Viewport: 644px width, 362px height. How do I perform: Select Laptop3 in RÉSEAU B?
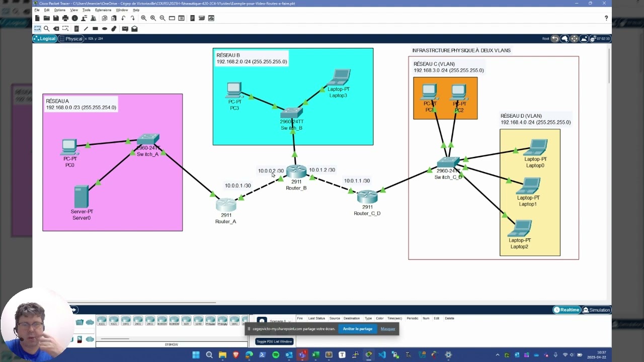pos(339,78)
